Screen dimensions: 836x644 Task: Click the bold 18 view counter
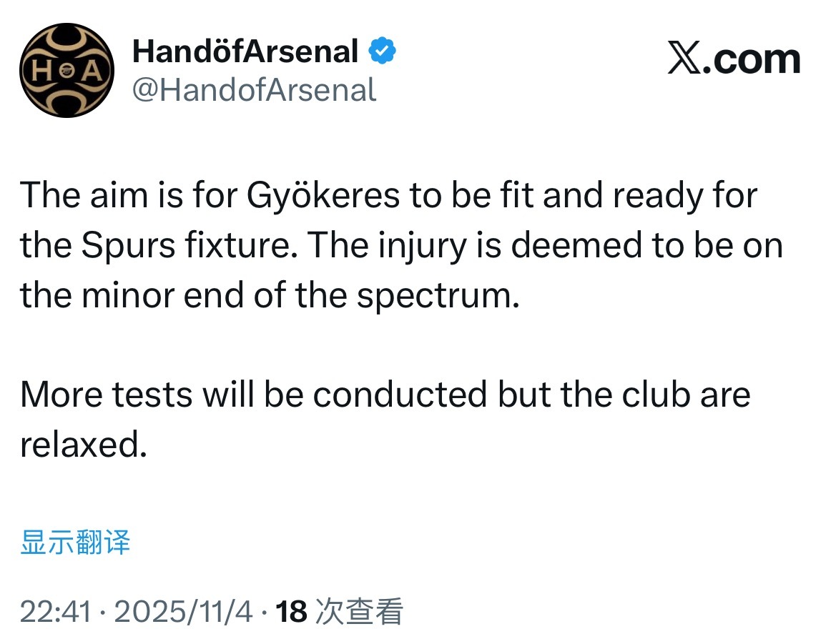coord(293,612)
